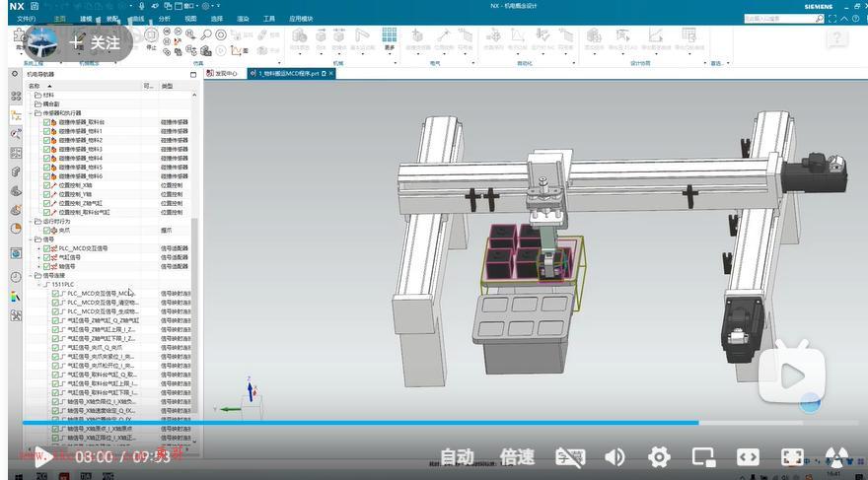Click the simulation Stop (停止) button
This screenshot has height=480, width=868.
click(151, 39)
